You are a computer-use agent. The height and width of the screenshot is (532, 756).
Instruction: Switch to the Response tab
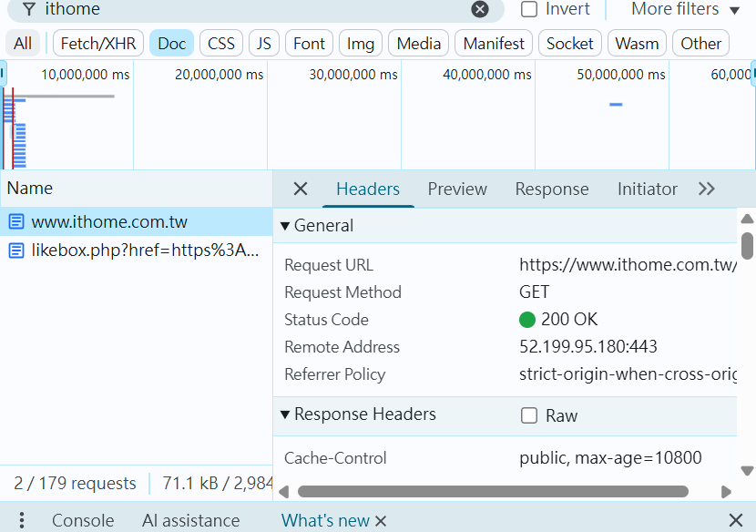coord(552,189)
